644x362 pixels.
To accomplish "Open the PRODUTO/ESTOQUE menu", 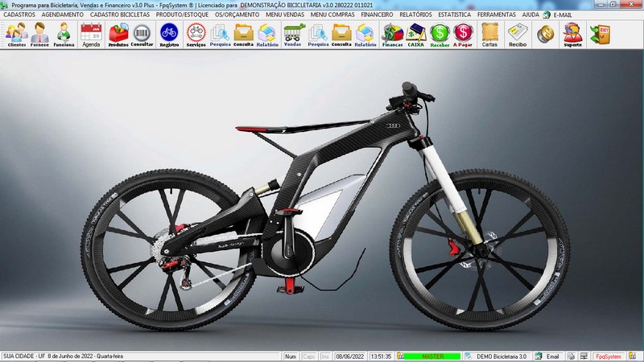I will coord(183,14).
